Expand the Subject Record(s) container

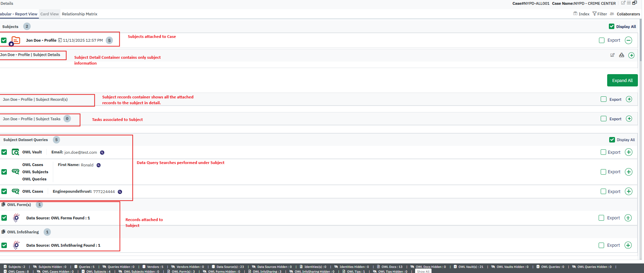tap(629, 99)
